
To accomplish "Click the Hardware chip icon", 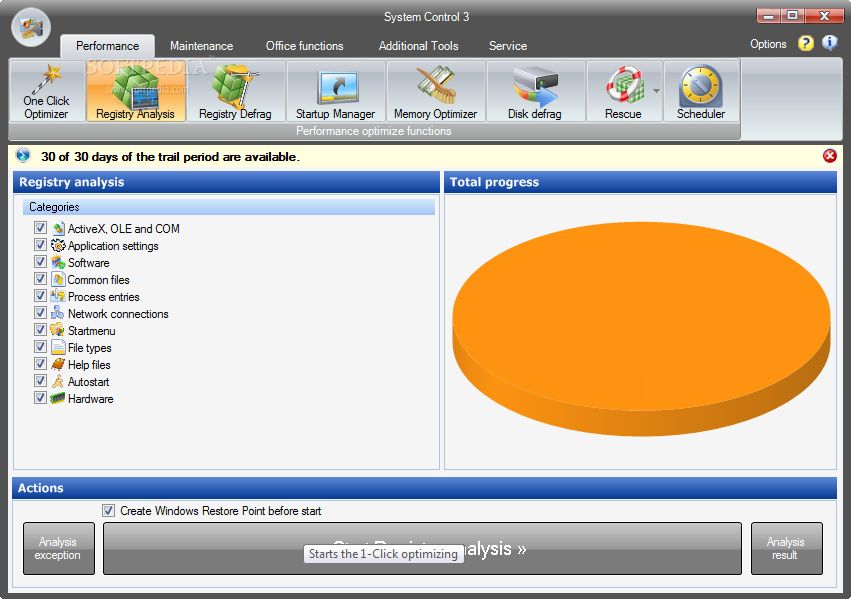I will [58, 398].
